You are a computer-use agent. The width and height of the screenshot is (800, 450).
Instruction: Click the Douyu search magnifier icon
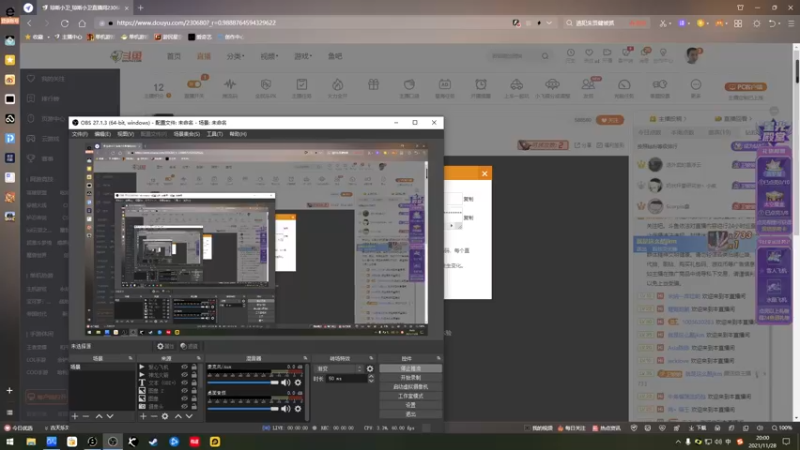coord(545,56)
